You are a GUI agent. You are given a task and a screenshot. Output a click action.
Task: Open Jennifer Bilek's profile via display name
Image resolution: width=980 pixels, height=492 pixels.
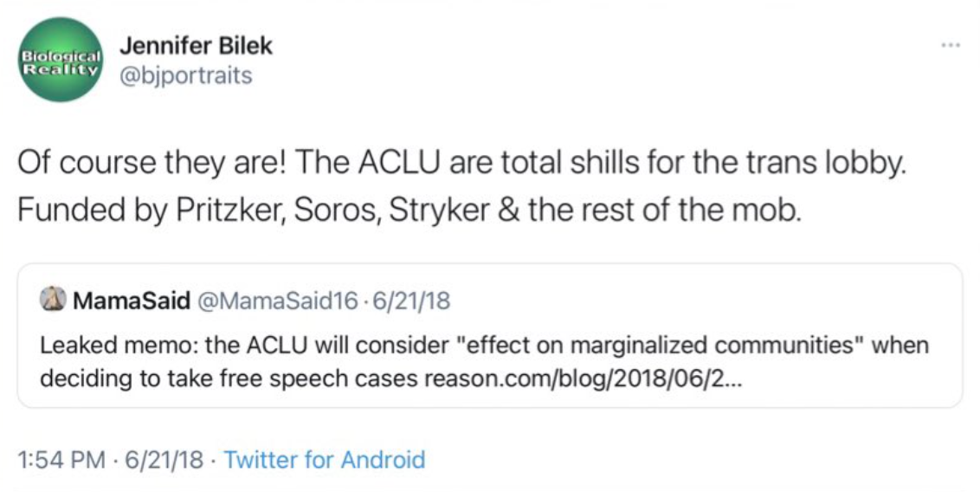195,46
